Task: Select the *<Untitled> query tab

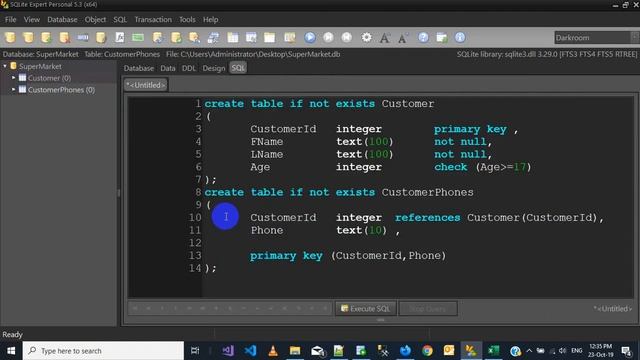Action: (x=146, y=85)
